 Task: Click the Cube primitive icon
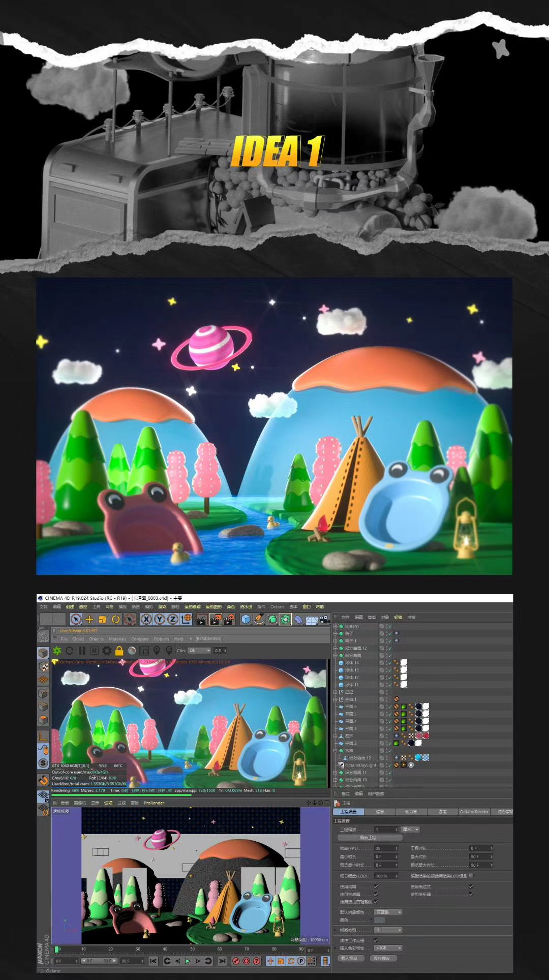pyautogui.click(x=246, y=619)
